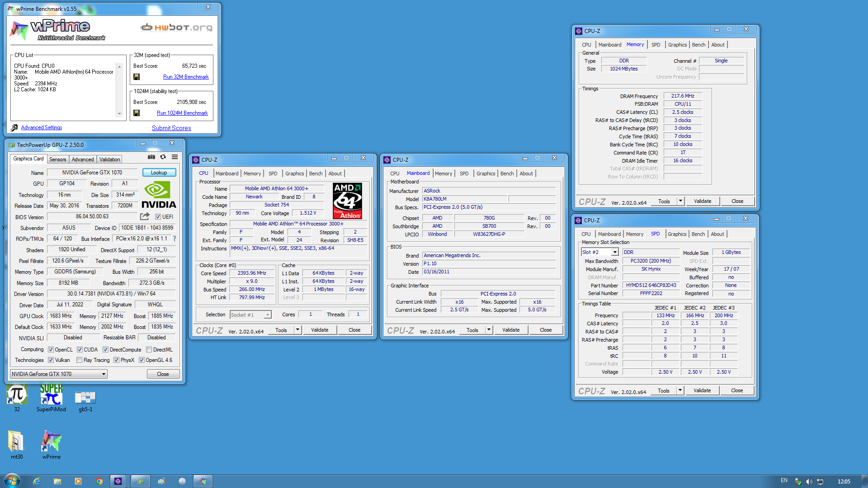The width and height of the screenshot is (868, 488).
Task: Click the Run 1024M Benchmark link
Action: 182,113
